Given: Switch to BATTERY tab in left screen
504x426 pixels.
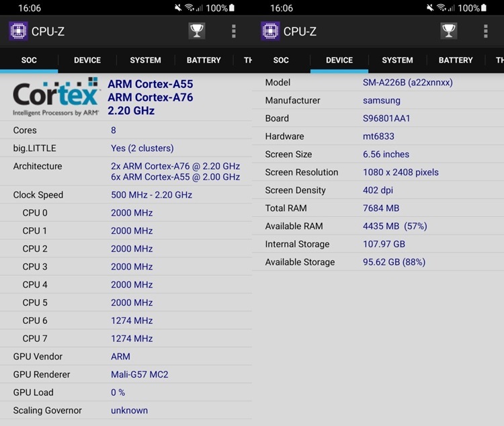Looking at the screenshot, I should click(x=204, y=60).
